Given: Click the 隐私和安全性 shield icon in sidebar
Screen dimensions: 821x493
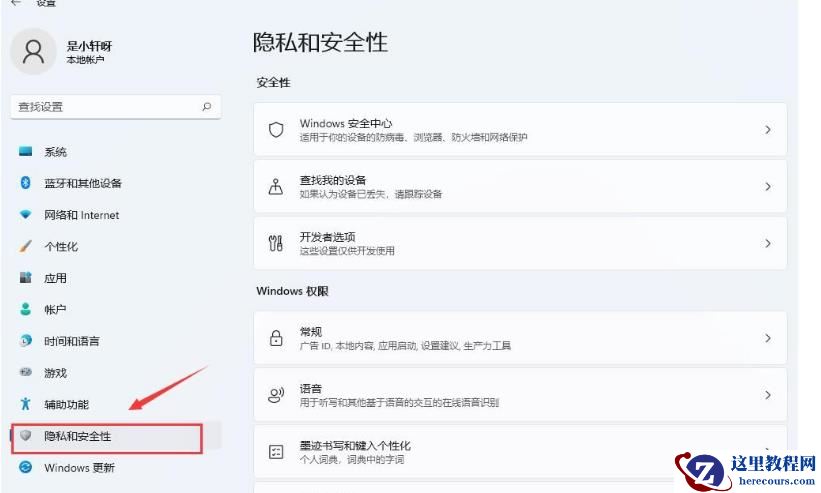Looking at the screenshot, I should [x=25, y=435].
